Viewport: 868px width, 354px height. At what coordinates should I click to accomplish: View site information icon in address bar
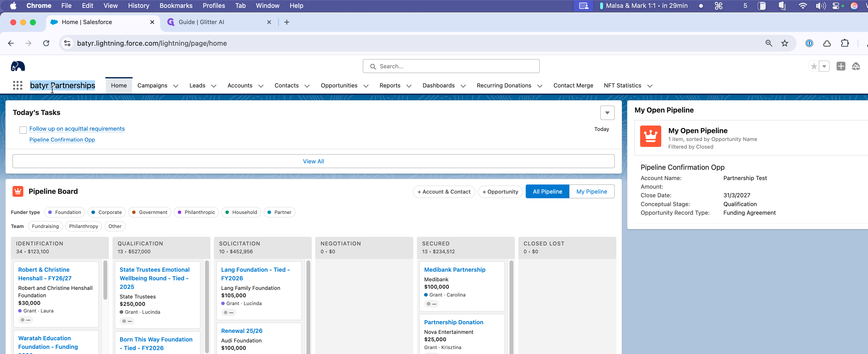pyautogui.click(x=67, y=43)
